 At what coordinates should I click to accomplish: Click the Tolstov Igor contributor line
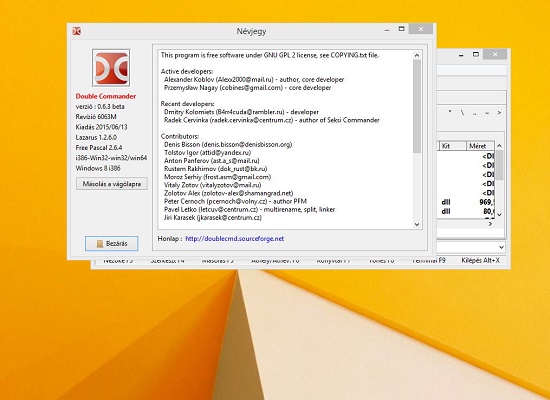(207, 153)
